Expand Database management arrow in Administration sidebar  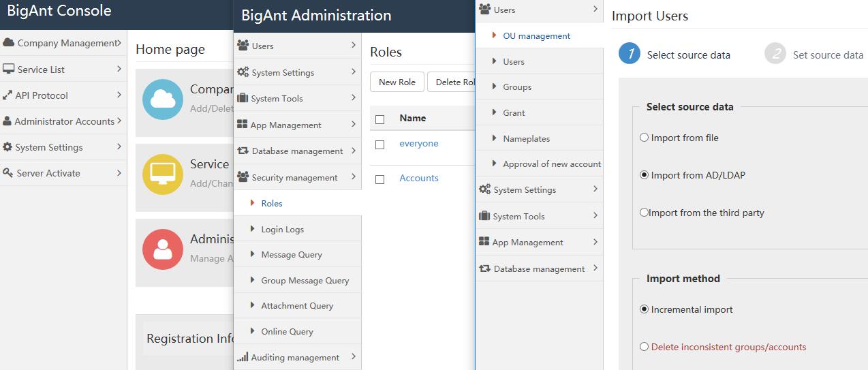pyautogui.click(x=354, y=151)
